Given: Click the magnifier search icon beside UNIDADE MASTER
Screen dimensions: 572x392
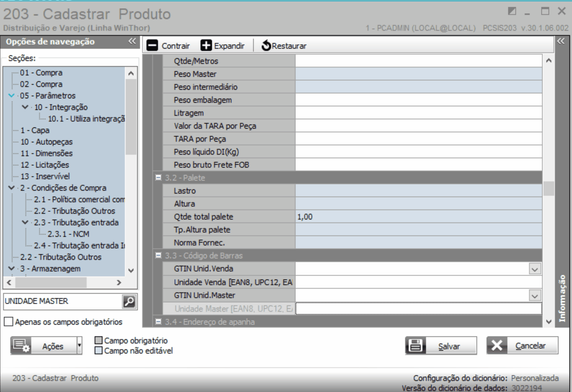Looking at the screenshot, I should click(x=129, y=302).
